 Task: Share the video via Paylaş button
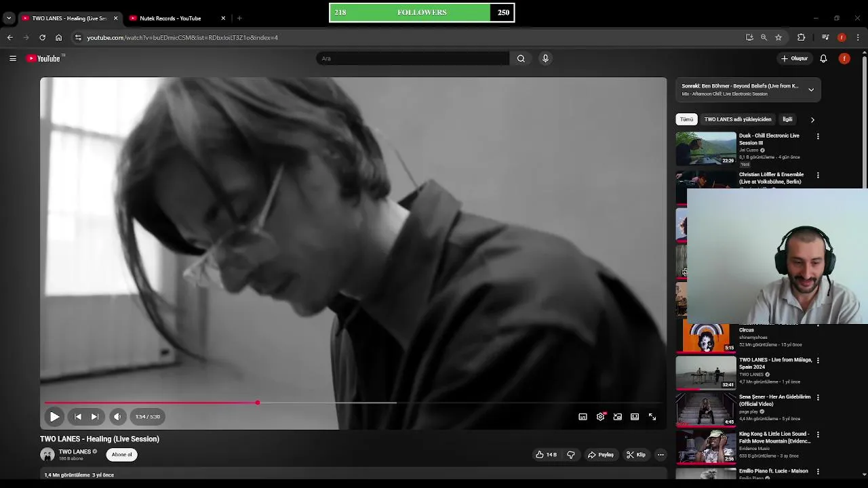601,455
